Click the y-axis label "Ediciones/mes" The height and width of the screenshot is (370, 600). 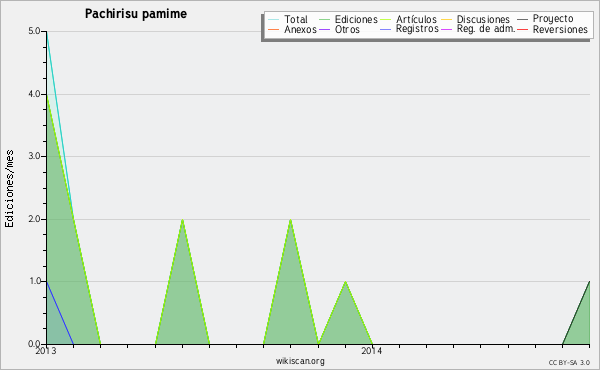pyautogui.click(x=9, y=189)
